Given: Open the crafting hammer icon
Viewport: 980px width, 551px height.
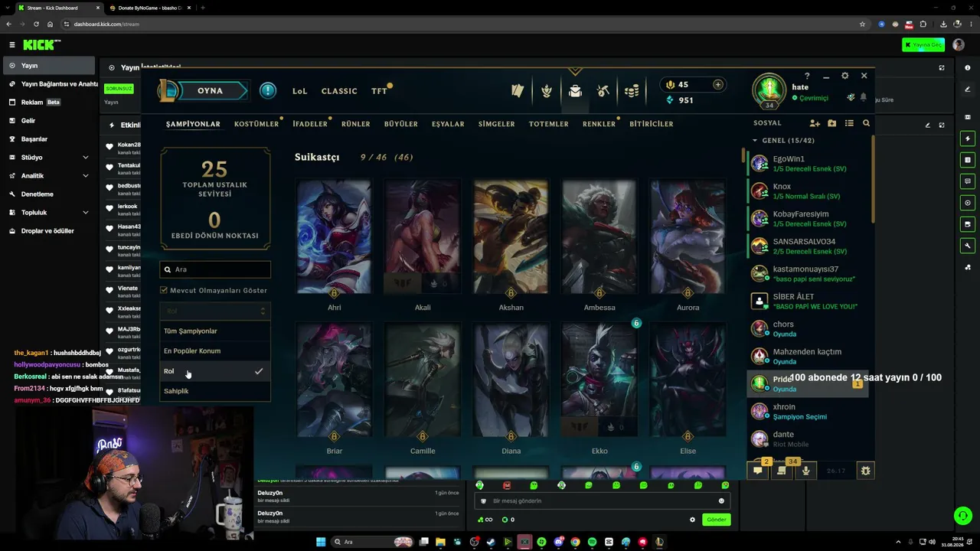Looking at the screenshot, I should coord(603,91).
